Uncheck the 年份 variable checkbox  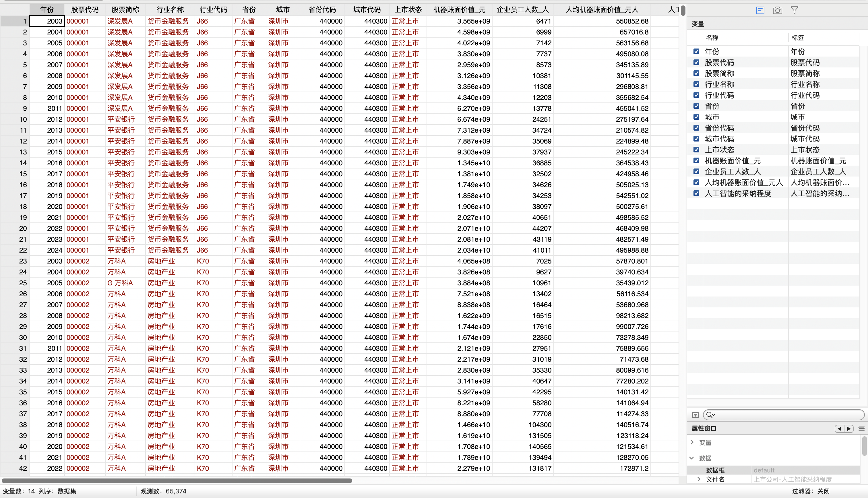coord(696,51)
